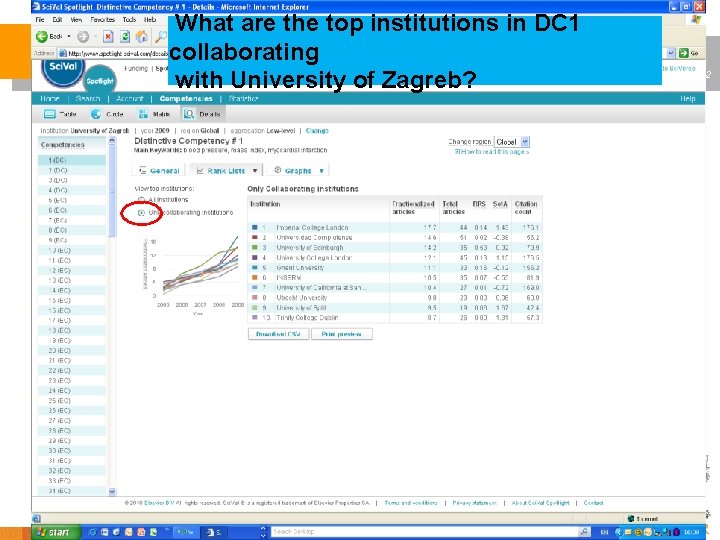Click the browser Back arrow icon
The image size is (720, 540).
(42, 36)
